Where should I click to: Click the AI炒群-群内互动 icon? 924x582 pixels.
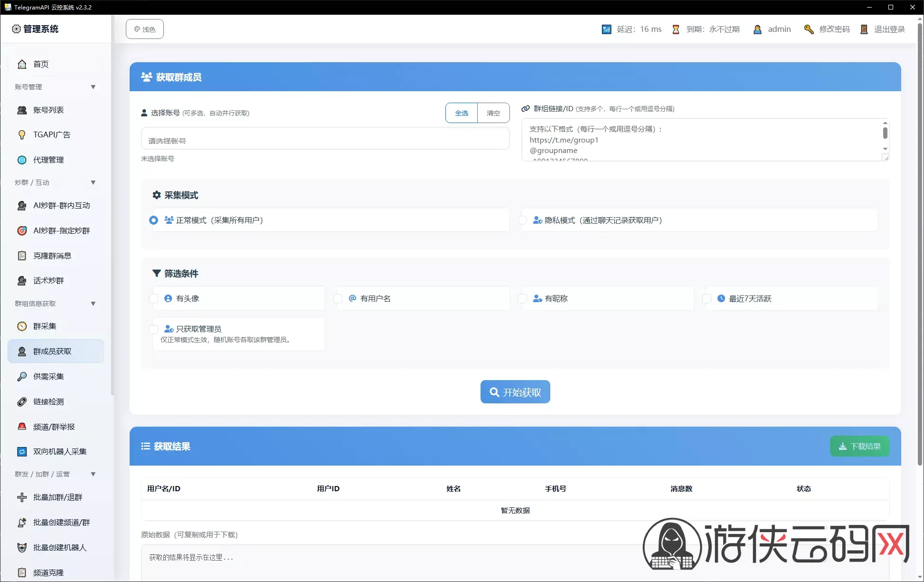coord(22,206)
